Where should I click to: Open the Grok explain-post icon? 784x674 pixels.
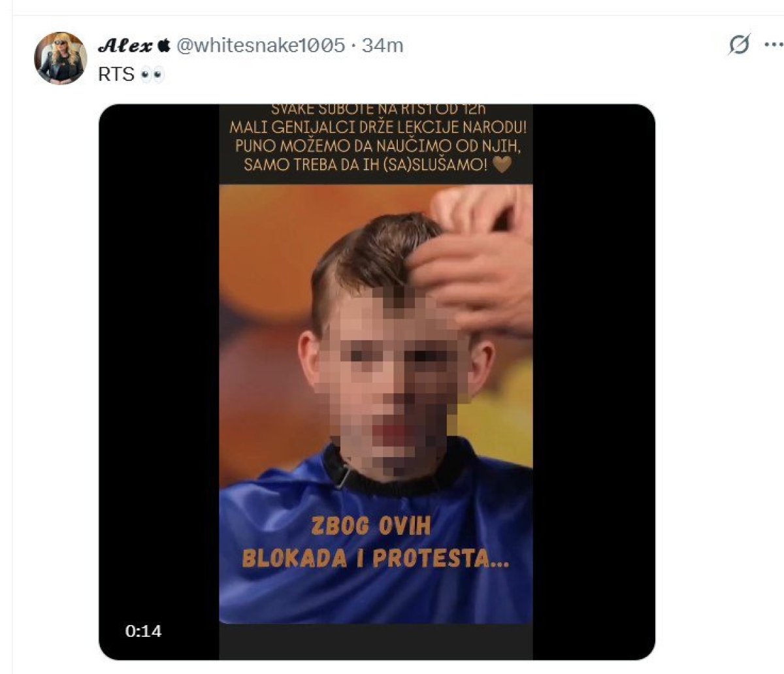[739, 44]
